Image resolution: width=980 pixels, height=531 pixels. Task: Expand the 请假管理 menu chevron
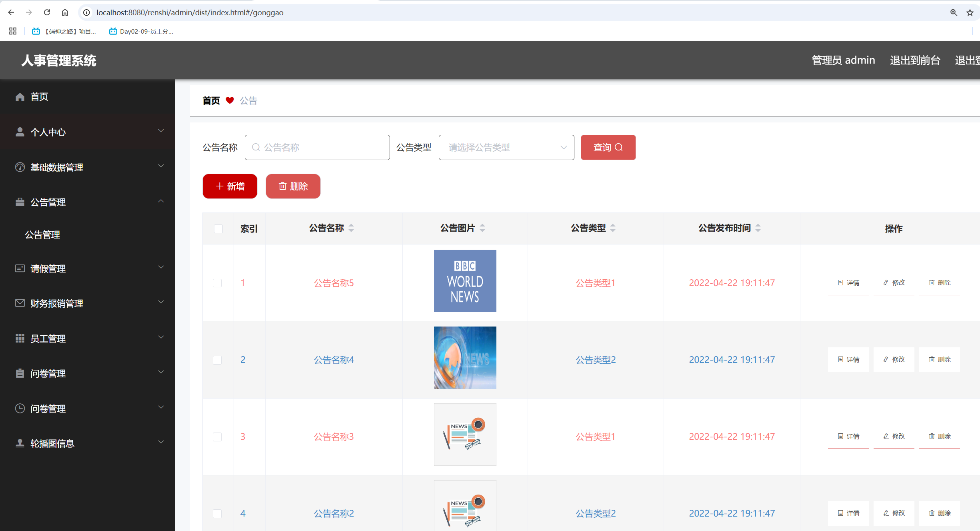pyautogui.click(x=161, y=267)
